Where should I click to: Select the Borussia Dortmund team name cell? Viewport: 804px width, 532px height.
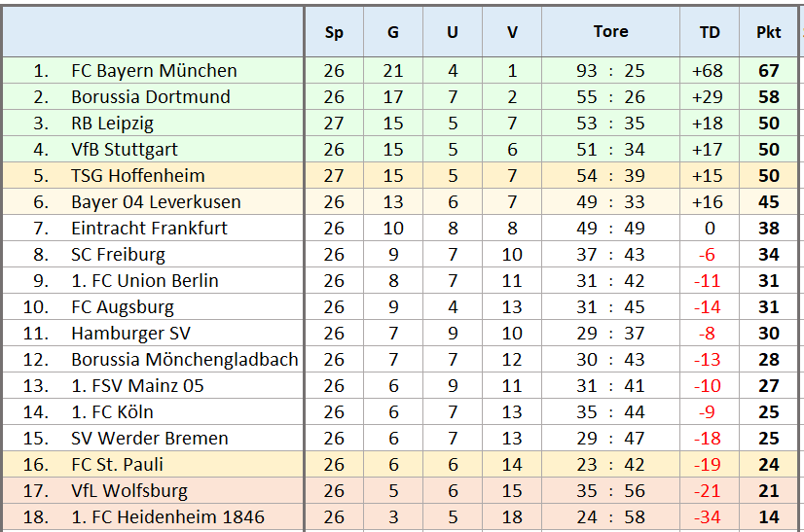tap(151, 97)
